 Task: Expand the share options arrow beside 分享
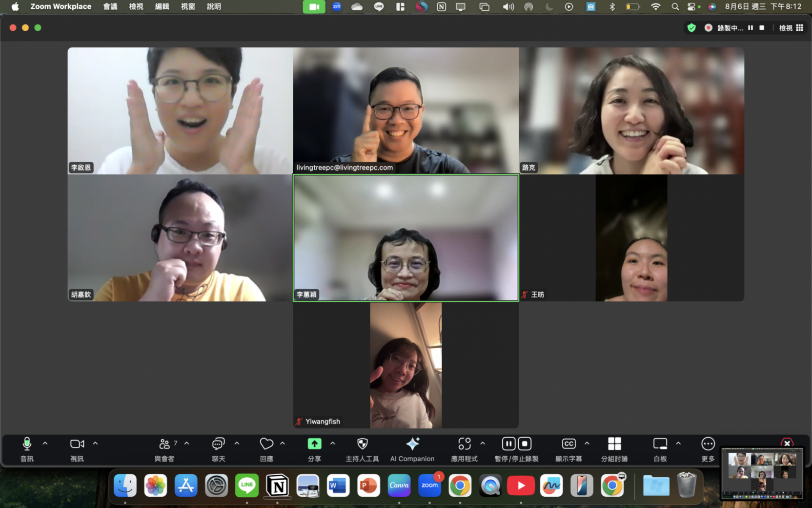[333, 444]
